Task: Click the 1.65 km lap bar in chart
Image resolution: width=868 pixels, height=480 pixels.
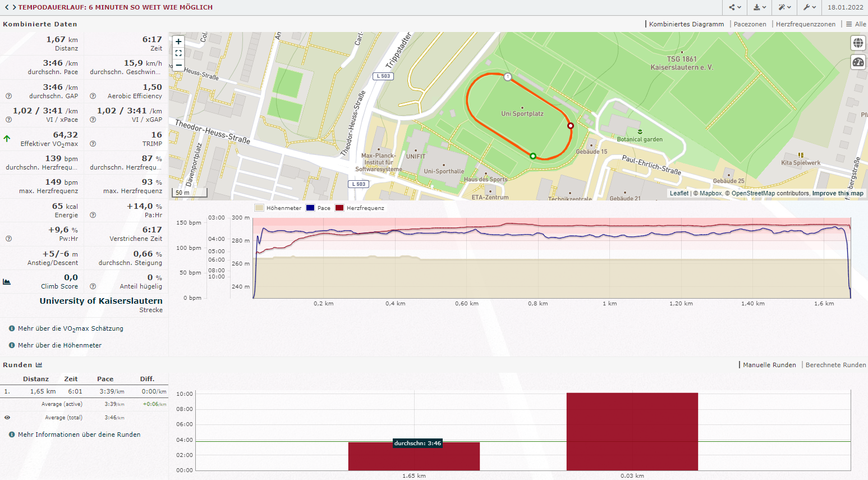Action: tap(414, 458)
